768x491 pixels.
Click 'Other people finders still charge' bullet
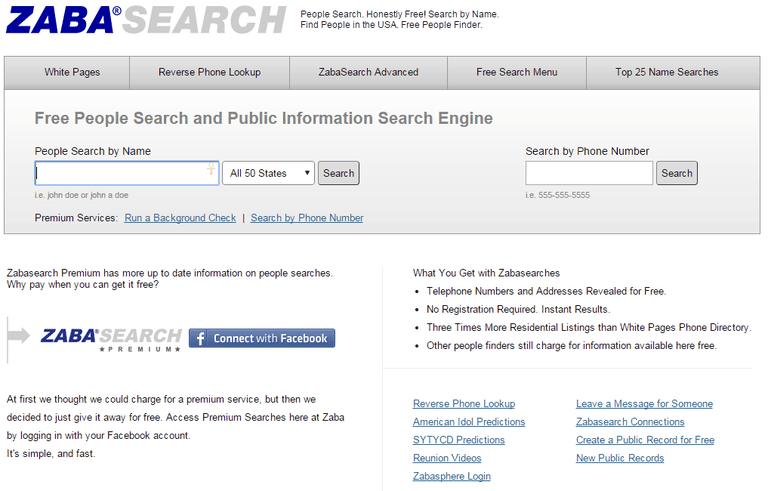[572, 345]
